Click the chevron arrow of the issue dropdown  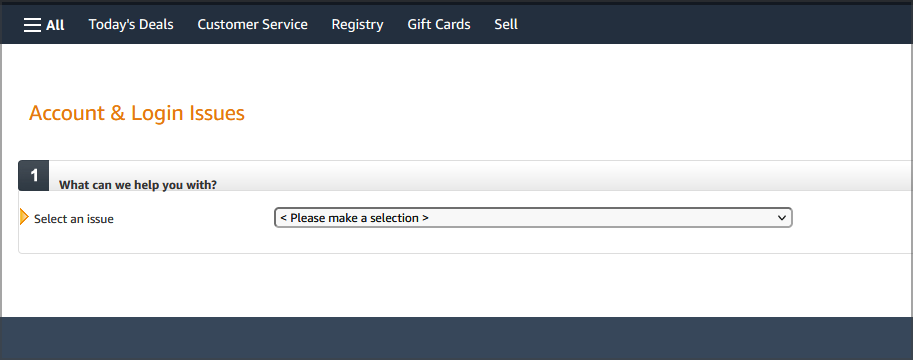click(x=781, y=218)
